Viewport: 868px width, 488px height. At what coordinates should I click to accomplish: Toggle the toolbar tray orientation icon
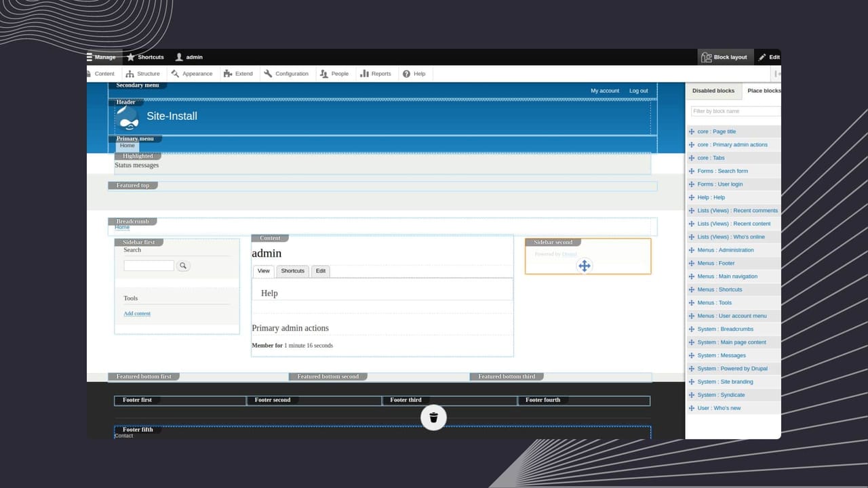coord(777,73)
